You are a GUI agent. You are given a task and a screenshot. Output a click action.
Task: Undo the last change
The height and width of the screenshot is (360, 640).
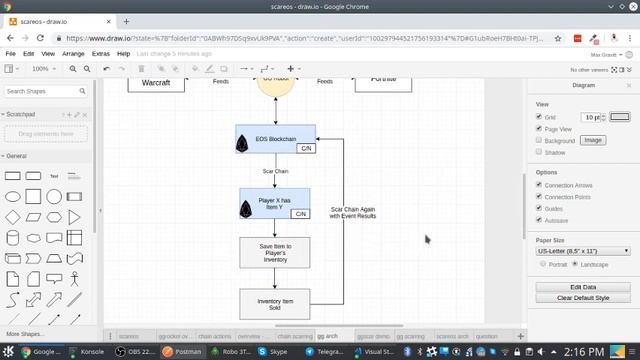(107, 69)
